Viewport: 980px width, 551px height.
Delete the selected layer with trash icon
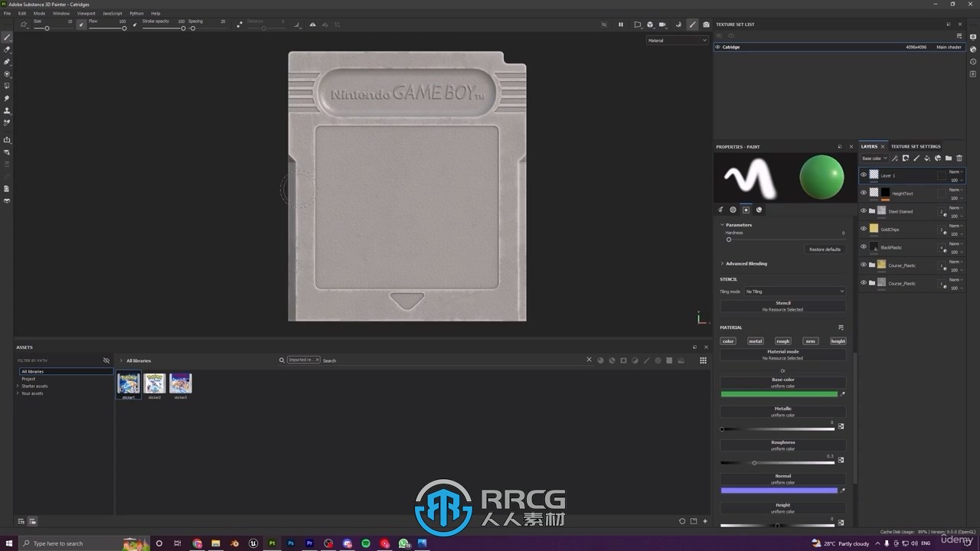(959, 158)
